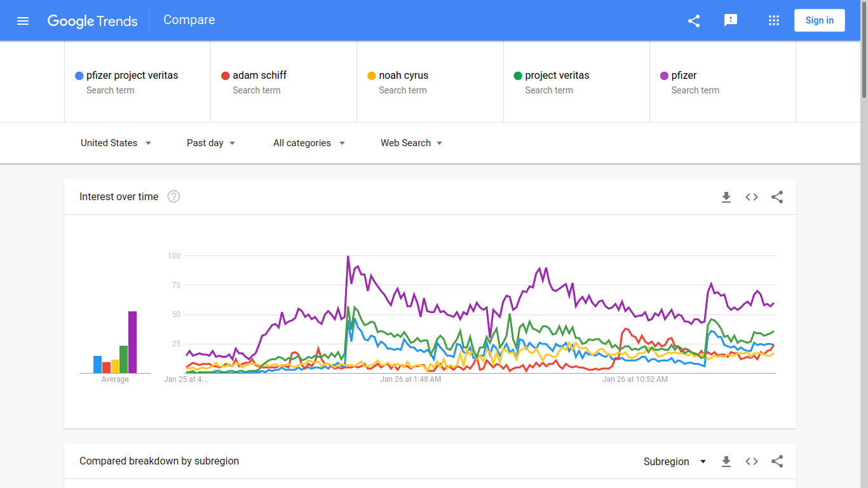Open the Subregion dropdown
Screen dimensions: 868x488
[675, 461]
